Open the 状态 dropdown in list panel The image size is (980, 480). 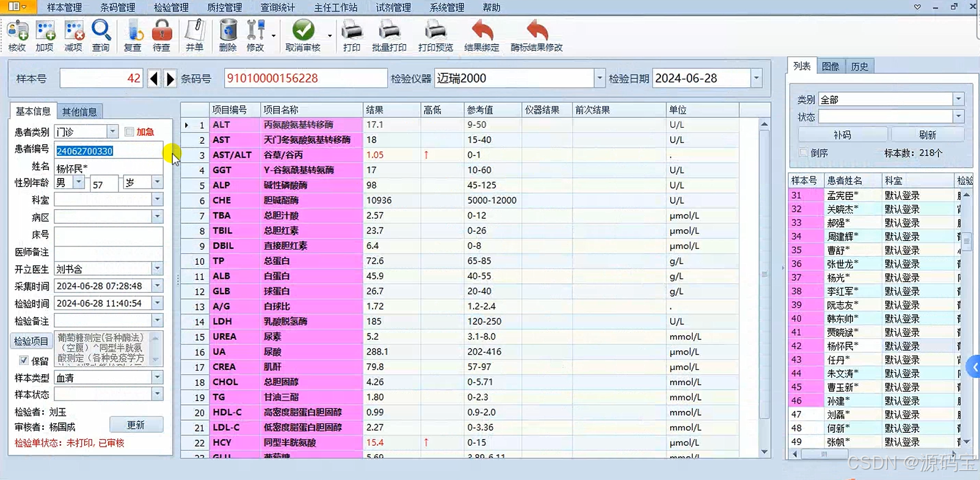point(958,116)
